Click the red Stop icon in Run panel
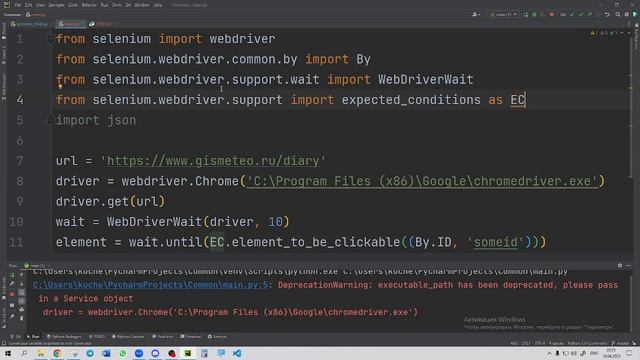Viewport: 640px width, 360px height. point(12,294)
